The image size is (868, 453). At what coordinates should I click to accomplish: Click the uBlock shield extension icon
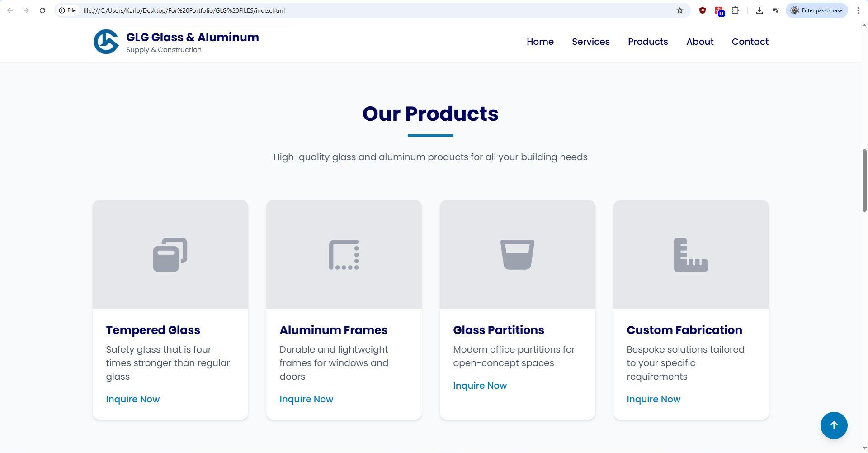pyautogui.click(x=702, y=10)
